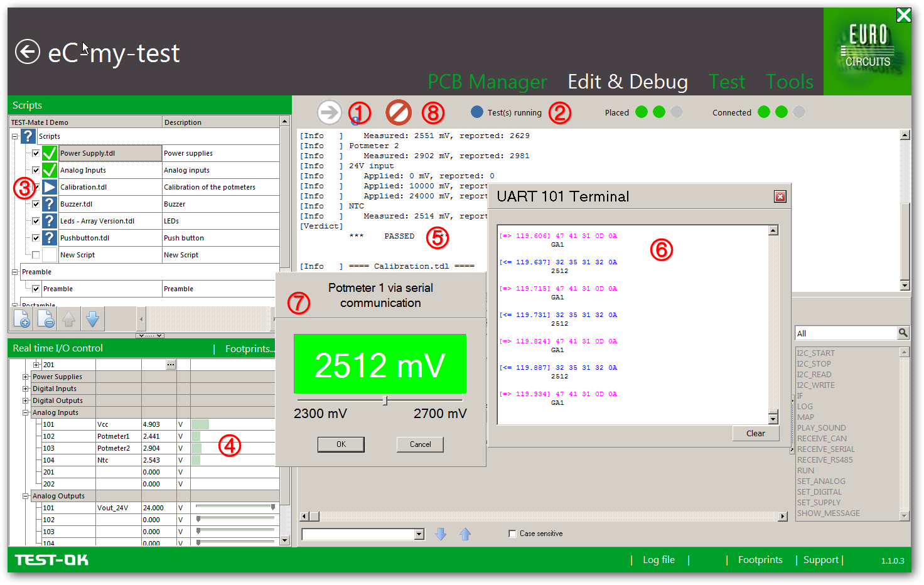Viewport: 924px width, 585px height.
Task: Uncheck the Analog Inputs script checkbox
Action: [36, 170]
